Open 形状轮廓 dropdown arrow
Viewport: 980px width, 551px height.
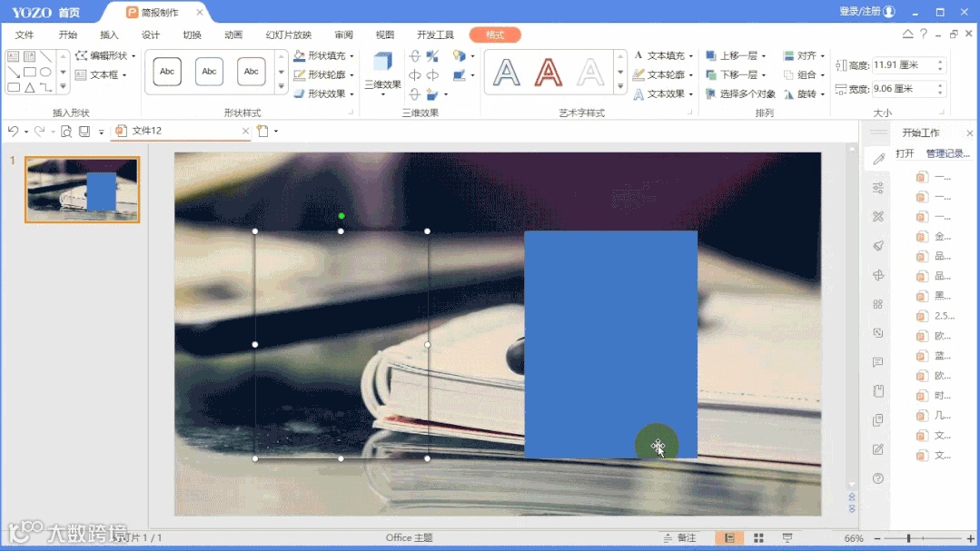(351, 75)
